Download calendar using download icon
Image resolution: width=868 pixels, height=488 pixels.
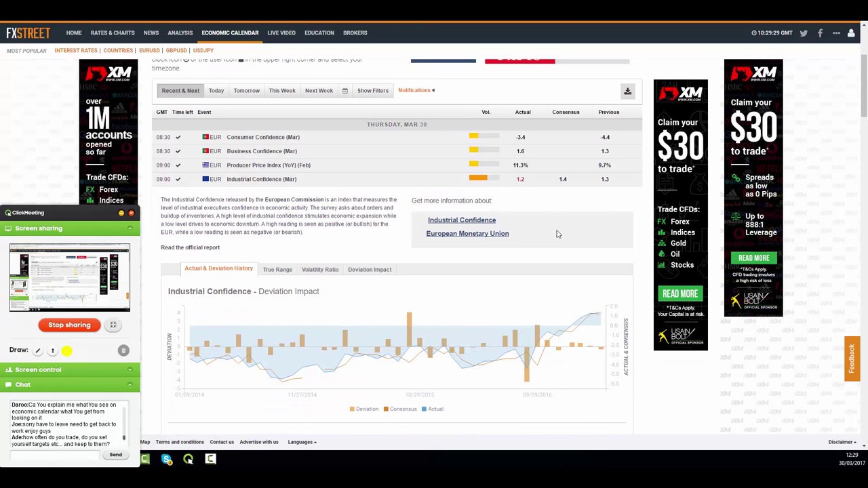[x=627, y=90]
